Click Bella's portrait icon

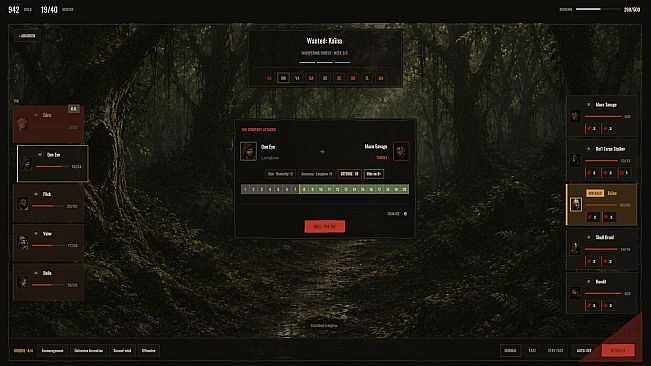[23, 282]
